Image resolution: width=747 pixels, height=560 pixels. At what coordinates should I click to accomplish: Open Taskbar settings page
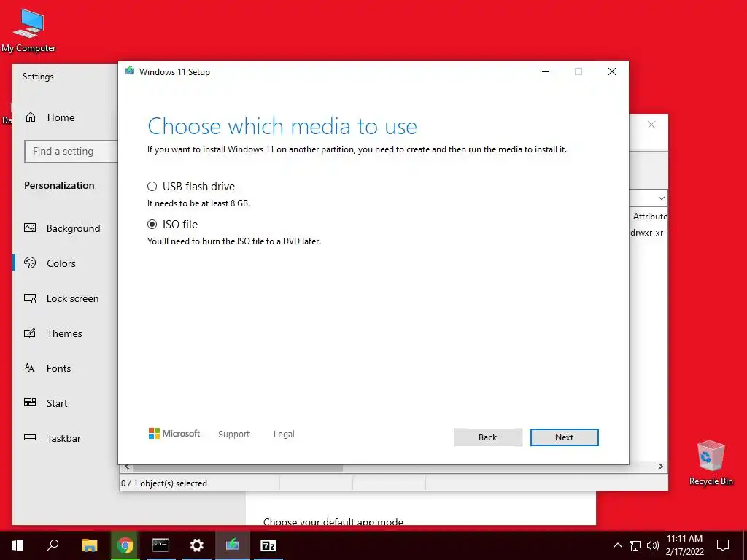(x=63, y=438)
